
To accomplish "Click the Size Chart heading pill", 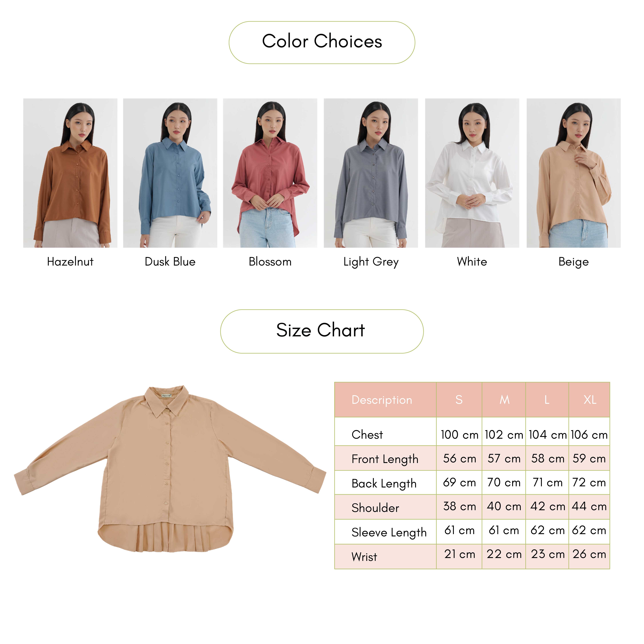I will (322, 331).
